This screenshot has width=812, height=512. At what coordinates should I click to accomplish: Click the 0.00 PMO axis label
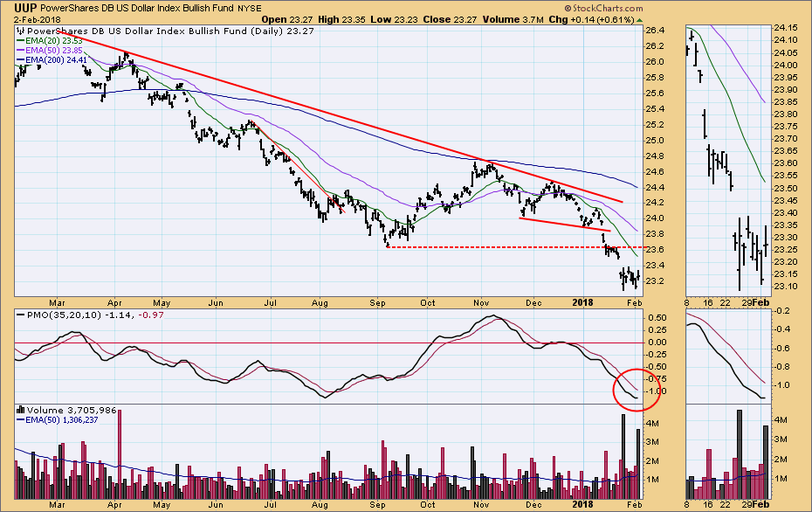pyautogui.click(x=657, y=342)
